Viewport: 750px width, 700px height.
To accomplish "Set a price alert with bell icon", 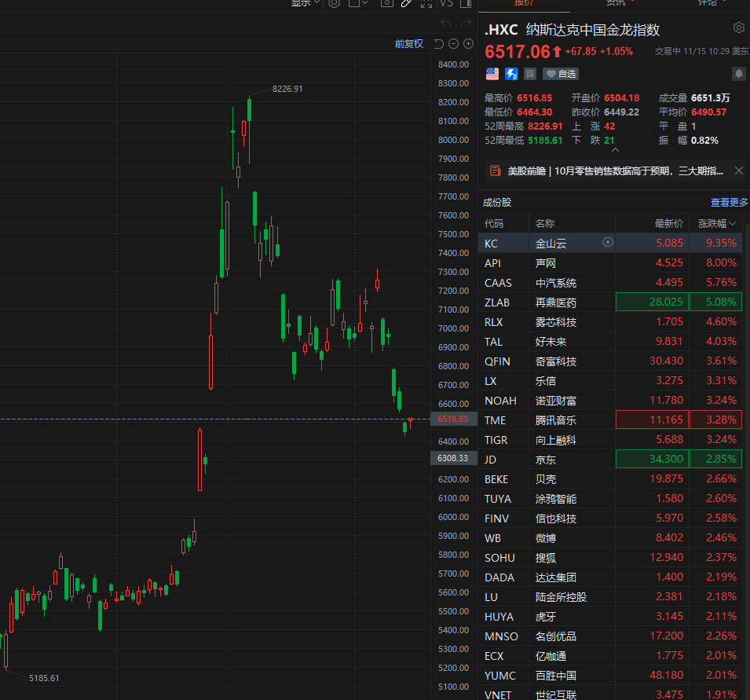I will [739, 74].
